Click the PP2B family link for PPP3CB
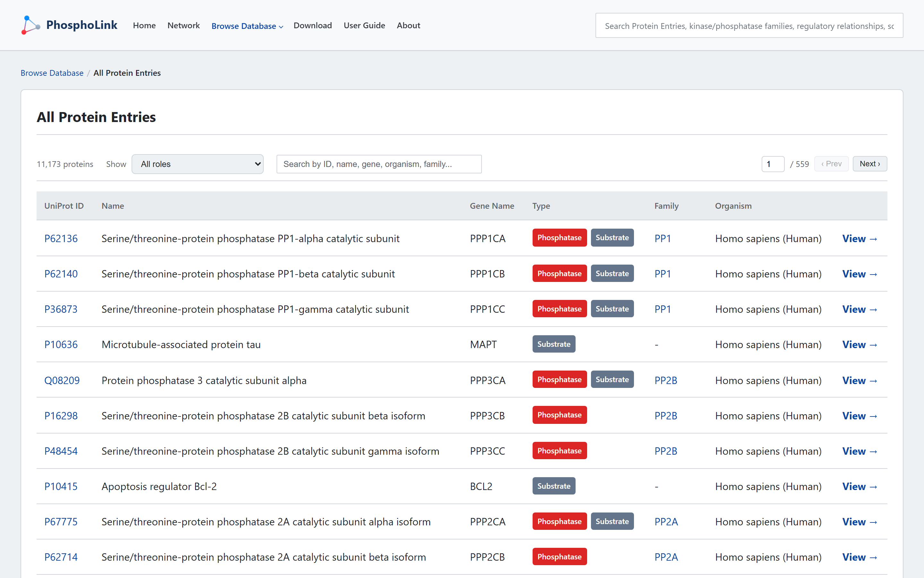 coord(666,416)
